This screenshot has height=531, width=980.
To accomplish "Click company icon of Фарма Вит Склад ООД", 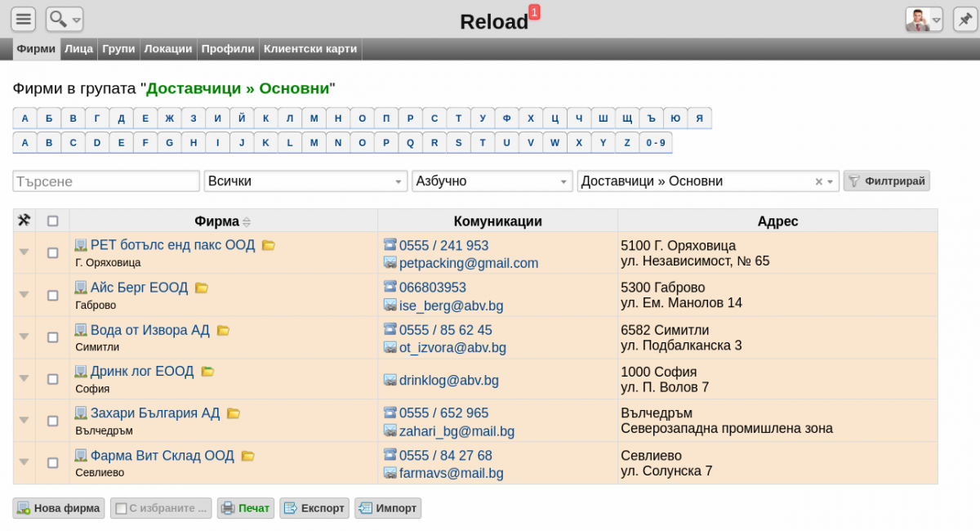I will tap(81, 456).
